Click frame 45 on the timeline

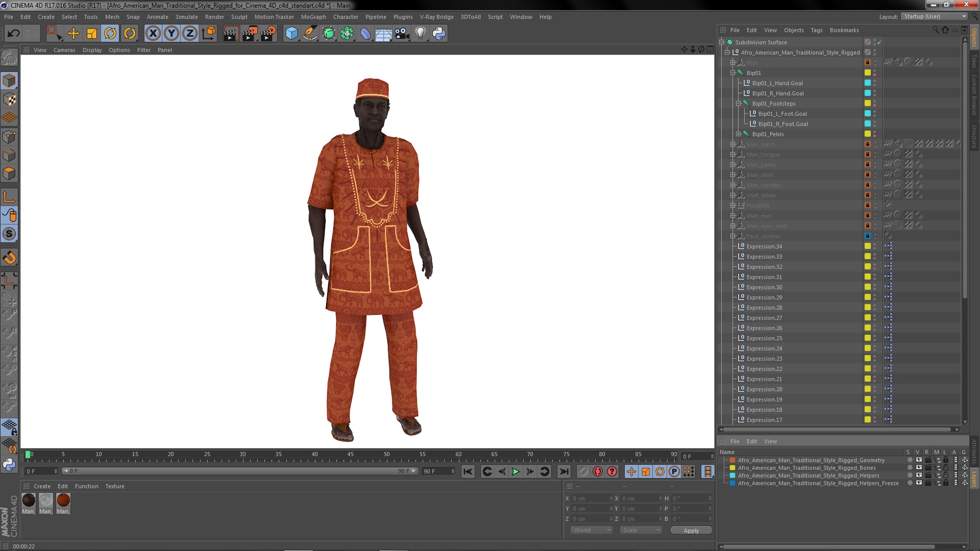[351, 455]
